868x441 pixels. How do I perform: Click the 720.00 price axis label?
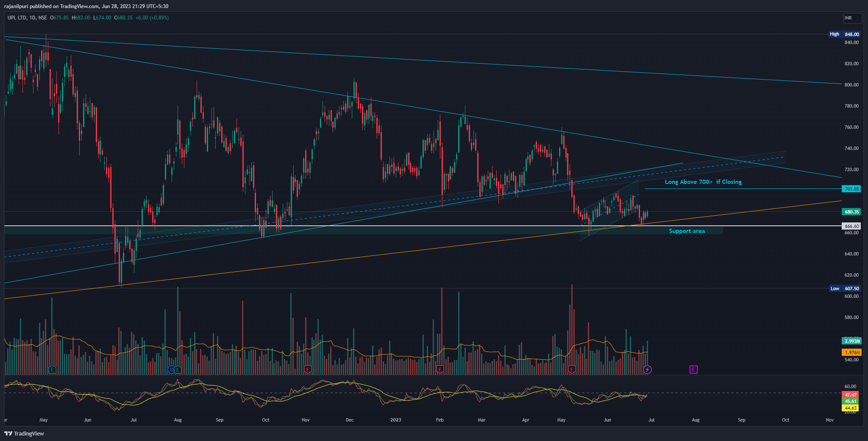(x=851, y=169)
